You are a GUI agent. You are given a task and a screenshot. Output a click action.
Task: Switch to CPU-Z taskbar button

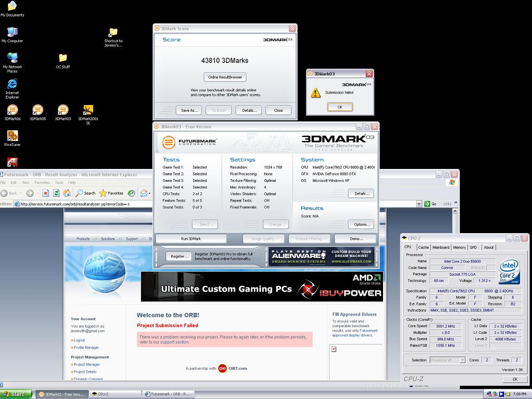tap(114, 394)
